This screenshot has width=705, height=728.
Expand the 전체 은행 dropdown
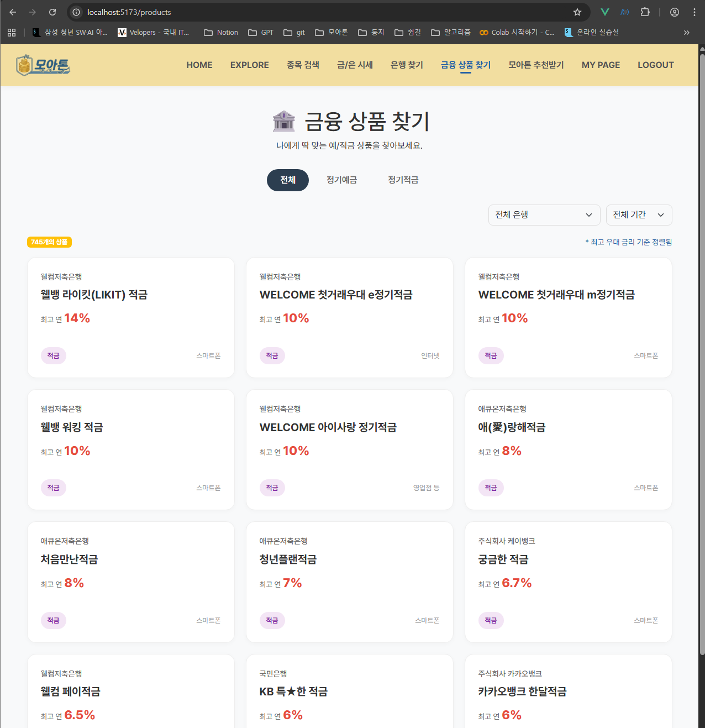click(544, 215)
